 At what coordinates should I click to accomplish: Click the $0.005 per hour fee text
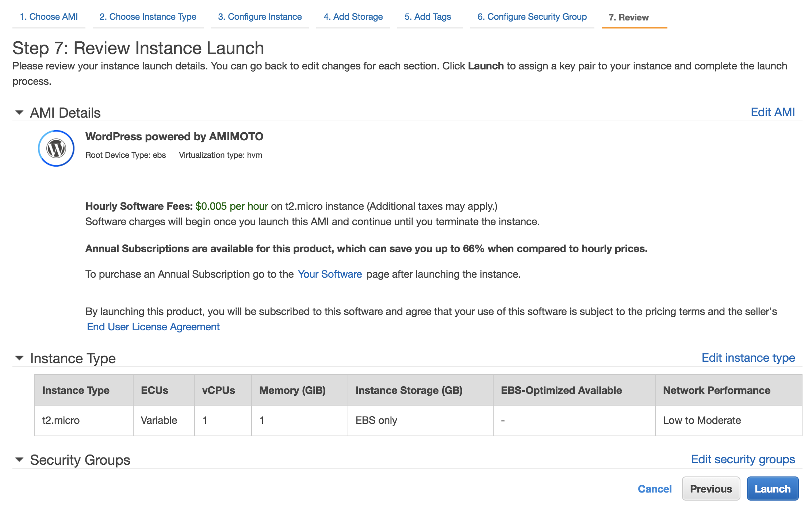[232, 206]
